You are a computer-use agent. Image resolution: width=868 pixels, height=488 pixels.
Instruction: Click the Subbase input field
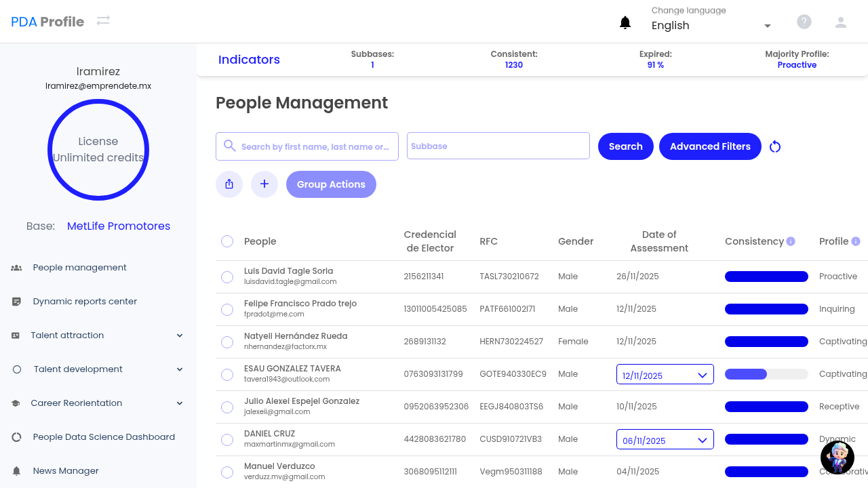click(498, 146)
